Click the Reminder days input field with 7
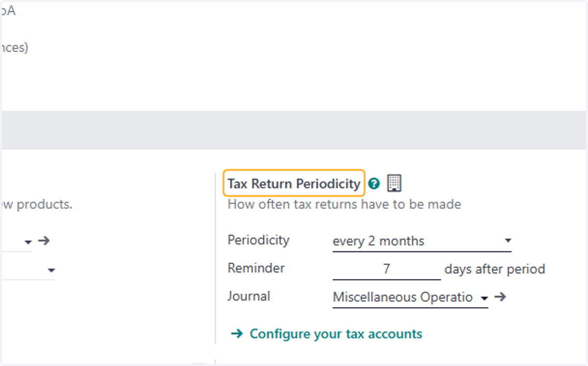The height and width of the screenshot is (366, 588). coord(387,269)
